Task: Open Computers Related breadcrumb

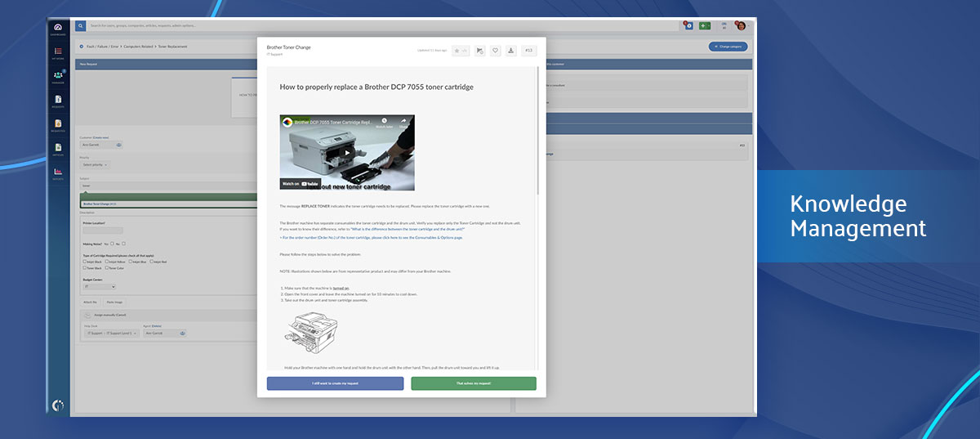Action: point(139,47)
